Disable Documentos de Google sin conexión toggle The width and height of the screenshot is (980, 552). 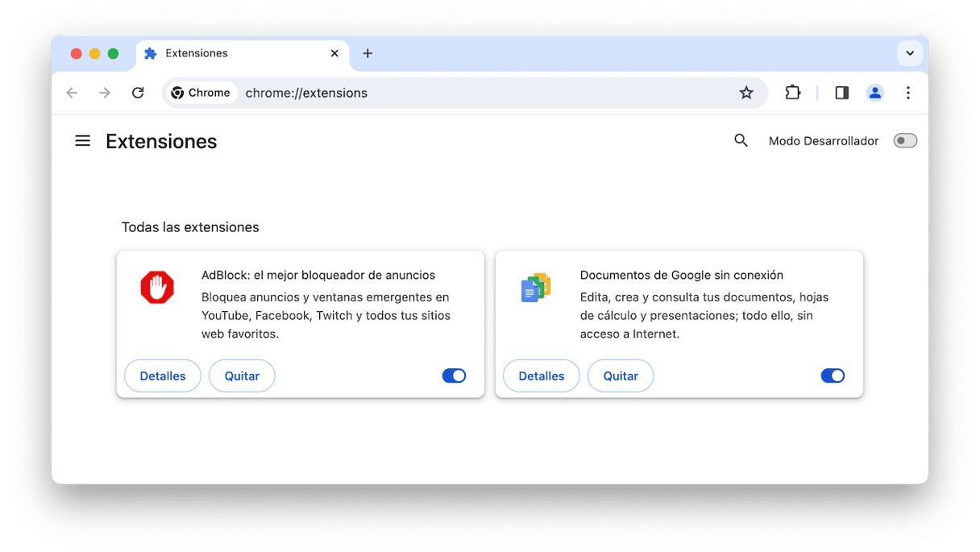(x=833, y=376)
